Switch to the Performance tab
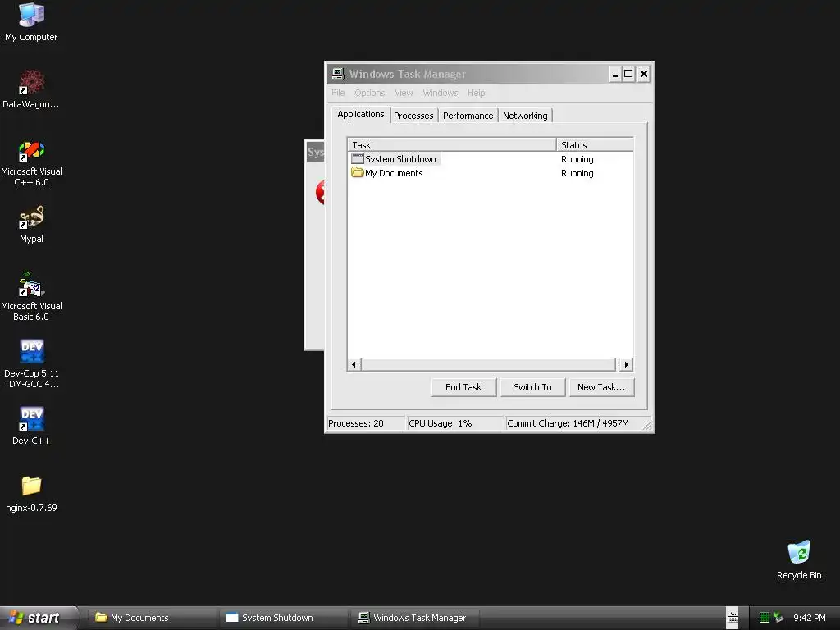The image size is (840, 630). [468, 116]
